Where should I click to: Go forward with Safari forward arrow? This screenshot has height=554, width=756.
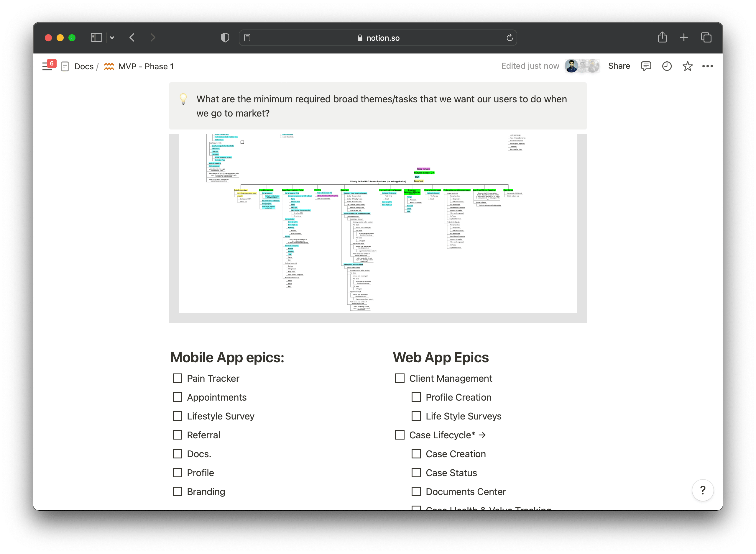pyautogui.click(x=153, y=37)
